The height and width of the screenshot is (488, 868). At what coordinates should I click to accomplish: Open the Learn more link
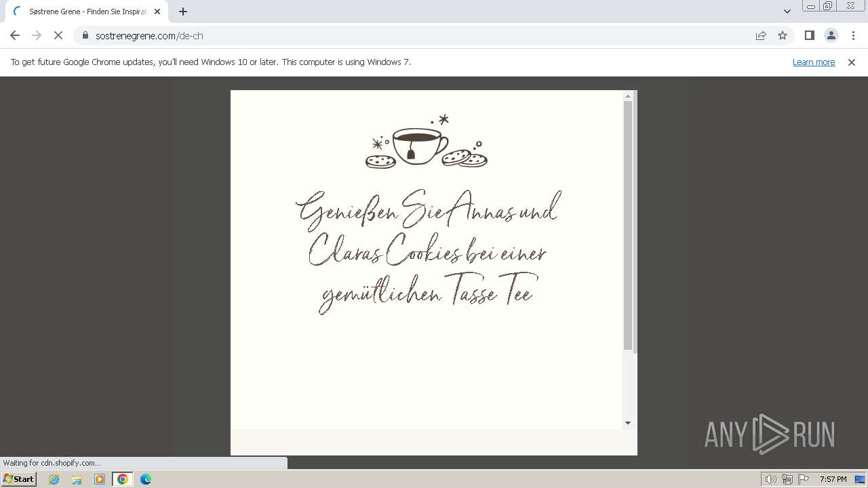tap(814, 62)
